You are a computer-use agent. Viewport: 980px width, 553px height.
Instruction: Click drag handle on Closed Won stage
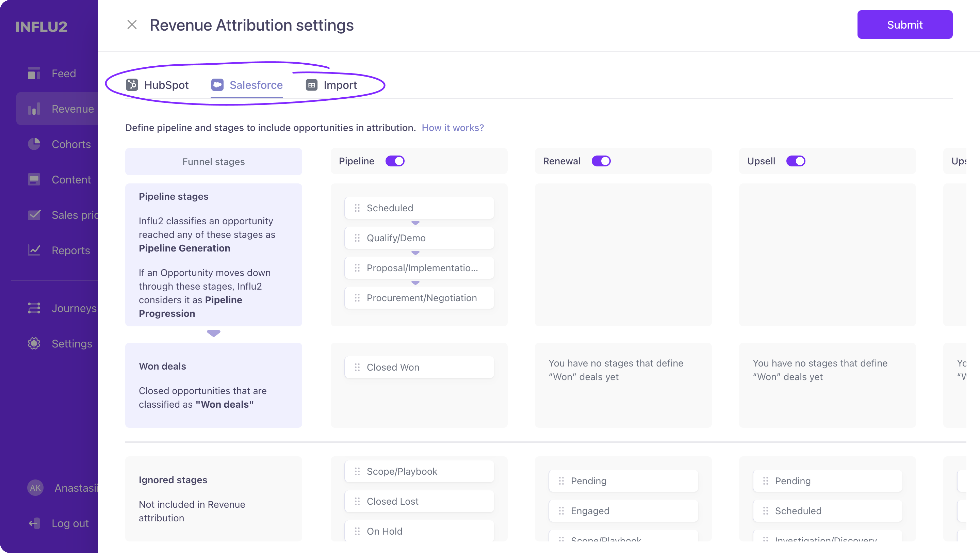pyautogui.click(x=357, y=367)
